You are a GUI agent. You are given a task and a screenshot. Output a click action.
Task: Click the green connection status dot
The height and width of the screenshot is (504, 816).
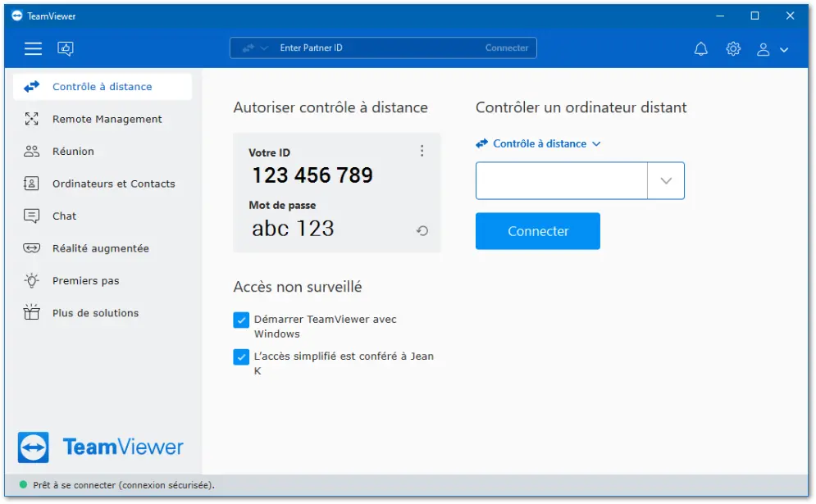click(x=23, y=485)
